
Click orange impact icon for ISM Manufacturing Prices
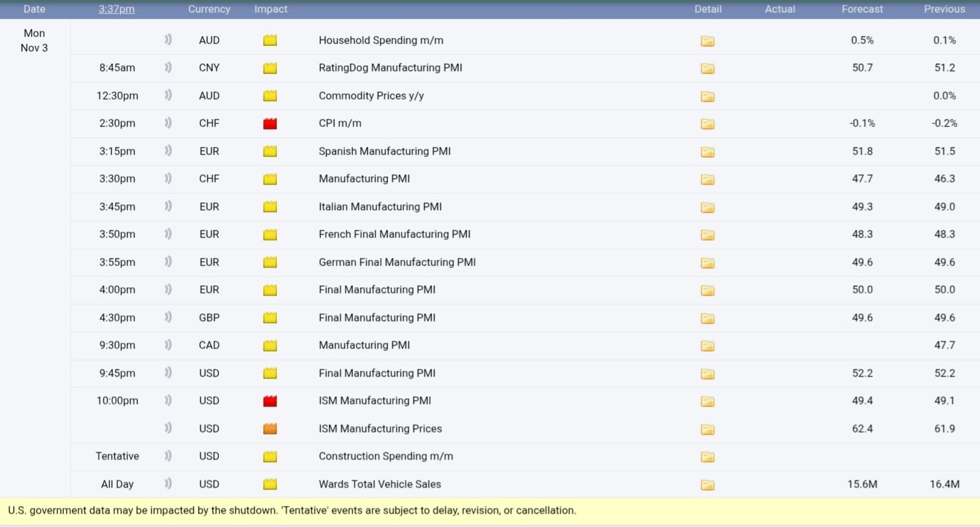pyautogui.click(x=270, y=429)
